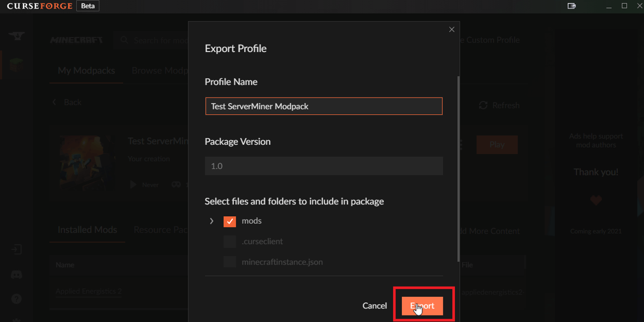
Task: Click the 'minecraftinstance.json' file label
Action: (x=282, y=262)
